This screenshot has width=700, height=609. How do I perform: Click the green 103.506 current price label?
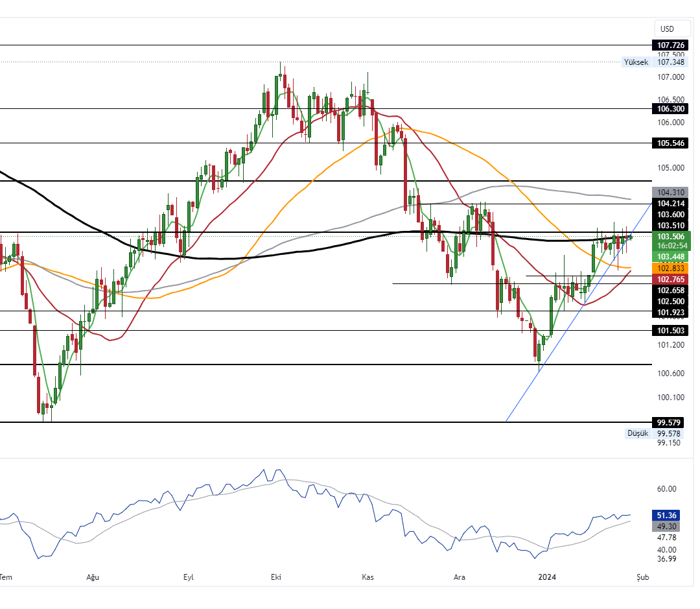coord(671,237)
